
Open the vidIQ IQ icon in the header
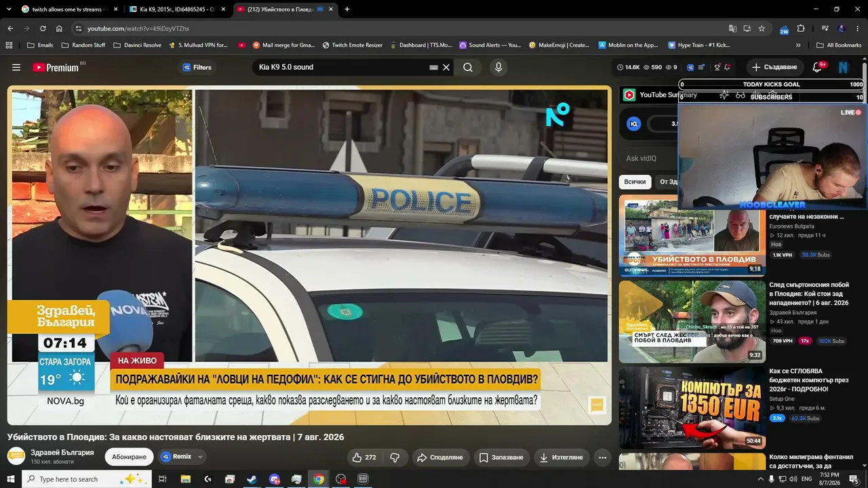coord(690,67)
